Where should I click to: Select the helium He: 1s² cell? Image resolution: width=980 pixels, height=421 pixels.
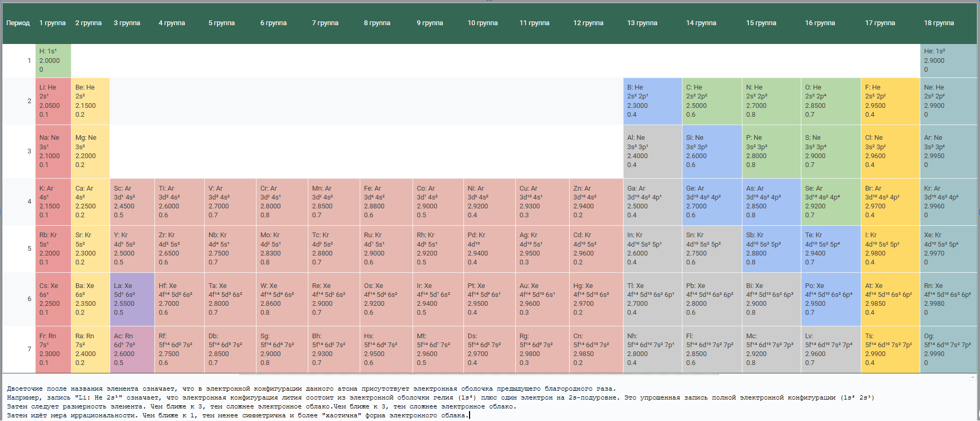(948, 60)
